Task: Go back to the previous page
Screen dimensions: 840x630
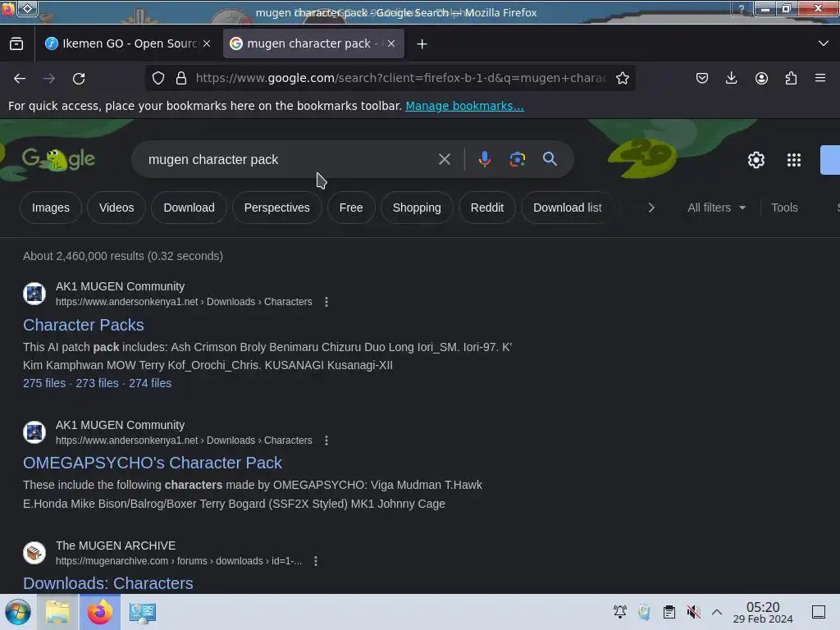Action: 20,78
